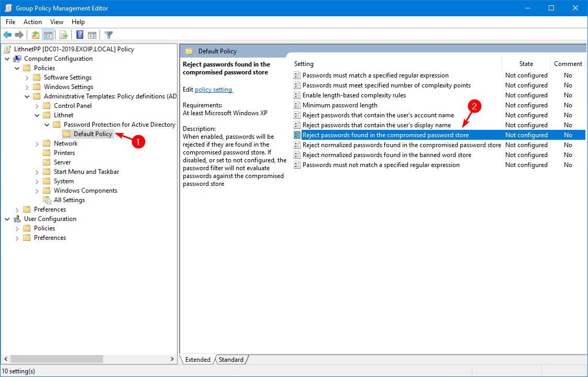Click the Printers folder icon
Viewport: 588px width, 377px height.
coord(47,153)
